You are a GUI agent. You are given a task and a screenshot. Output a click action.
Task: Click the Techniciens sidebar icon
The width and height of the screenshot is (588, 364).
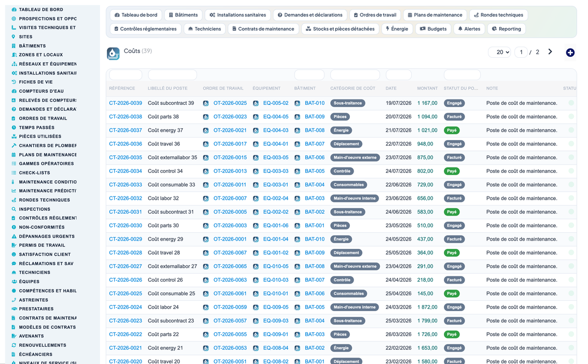(14, 272)
